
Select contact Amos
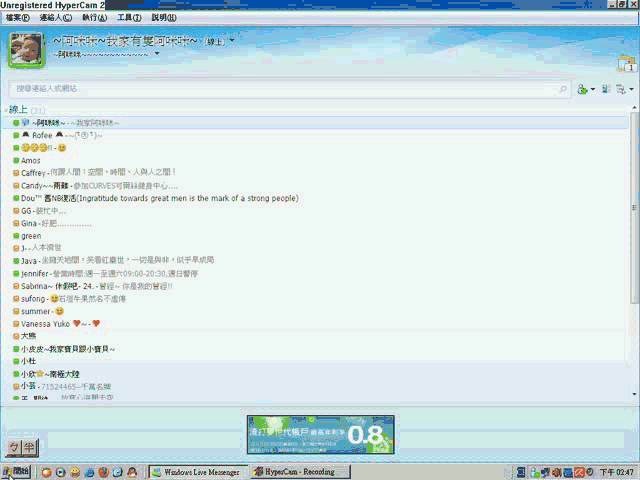click(x=27, y=160)
